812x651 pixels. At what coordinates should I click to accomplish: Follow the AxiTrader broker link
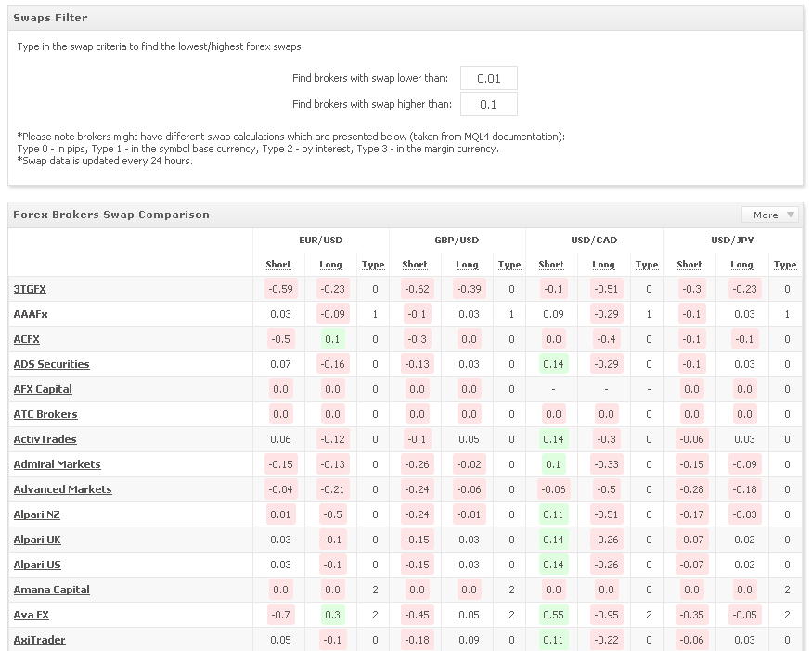click(x=39, y=640)
